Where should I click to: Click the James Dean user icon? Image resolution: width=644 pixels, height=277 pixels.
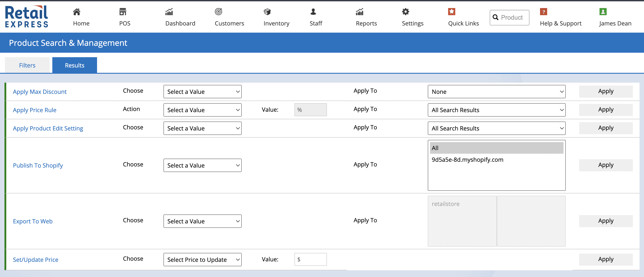click(603, 11)
